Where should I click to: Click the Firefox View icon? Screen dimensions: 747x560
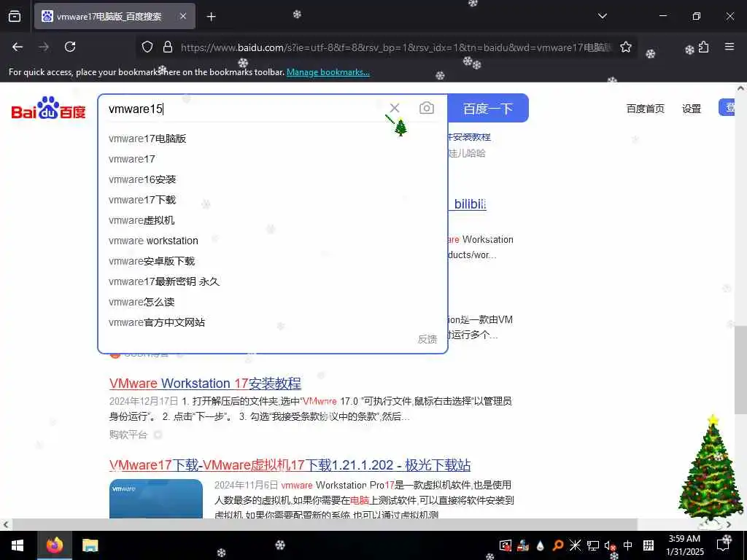pyautogui.click(x=15, y=16)
